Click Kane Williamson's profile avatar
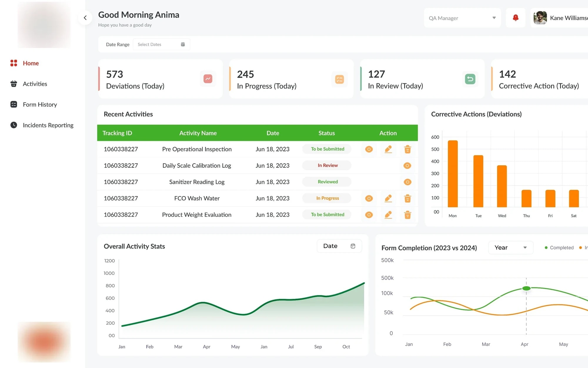588x368 pixels. tap(540, 18)
